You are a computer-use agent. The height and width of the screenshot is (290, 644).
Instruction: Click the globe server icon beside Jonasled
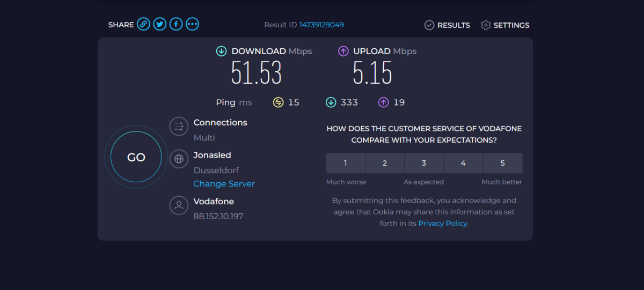pos(179,159)
